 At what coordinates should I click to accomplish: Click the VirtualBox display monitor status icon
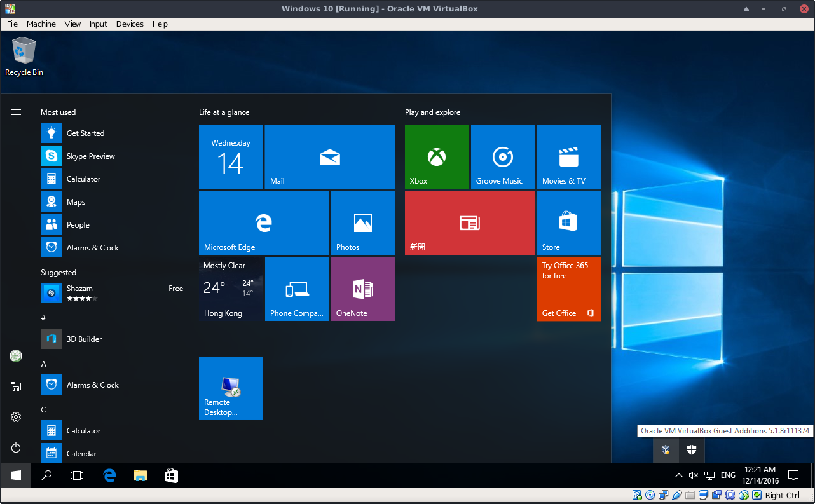coord(704,495)
